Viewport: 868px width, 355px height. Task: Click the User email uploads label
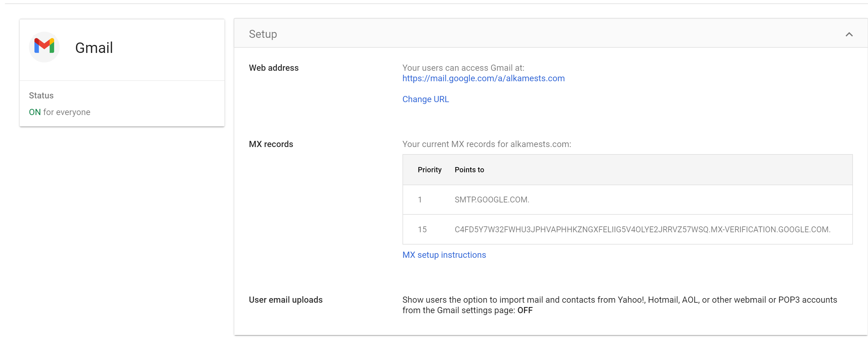[x=285, y=300]
